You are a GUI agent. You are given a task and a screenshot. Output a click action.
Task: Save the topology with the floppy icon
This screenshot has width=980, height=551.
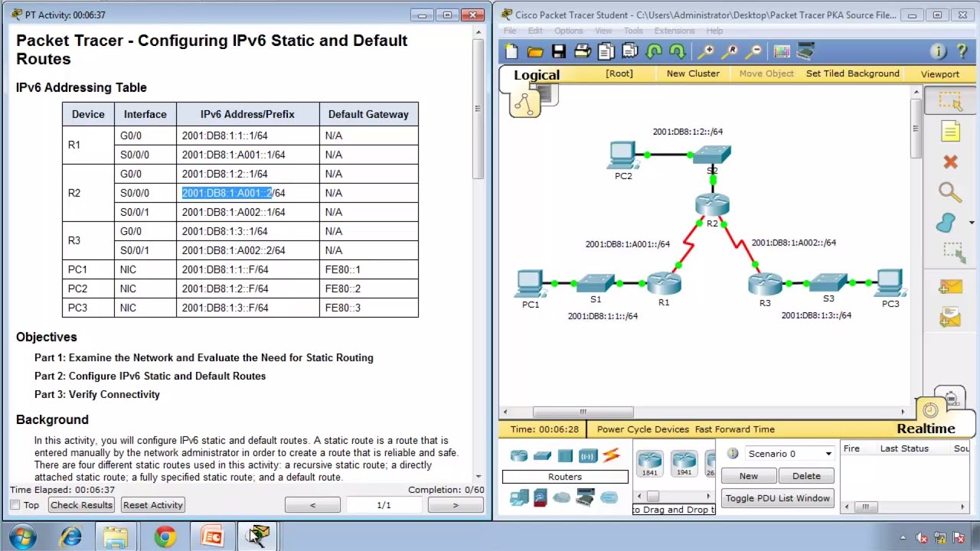click(x=559, y=51)
